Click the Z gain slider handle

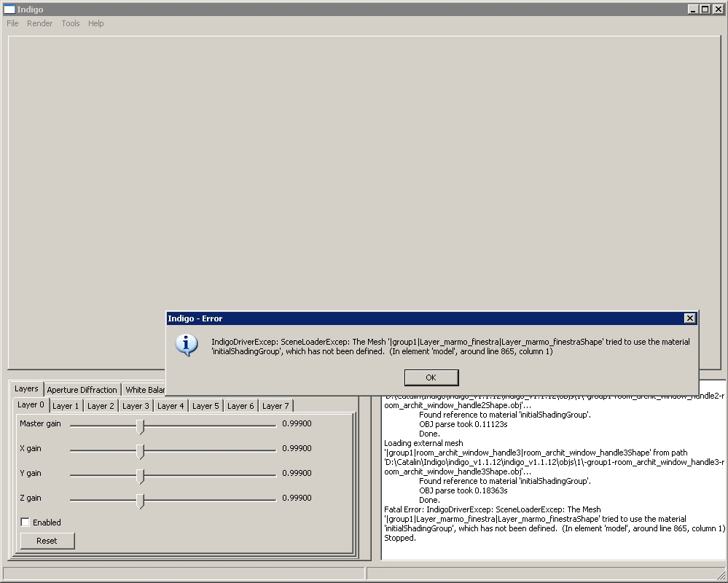click(140, 501)
